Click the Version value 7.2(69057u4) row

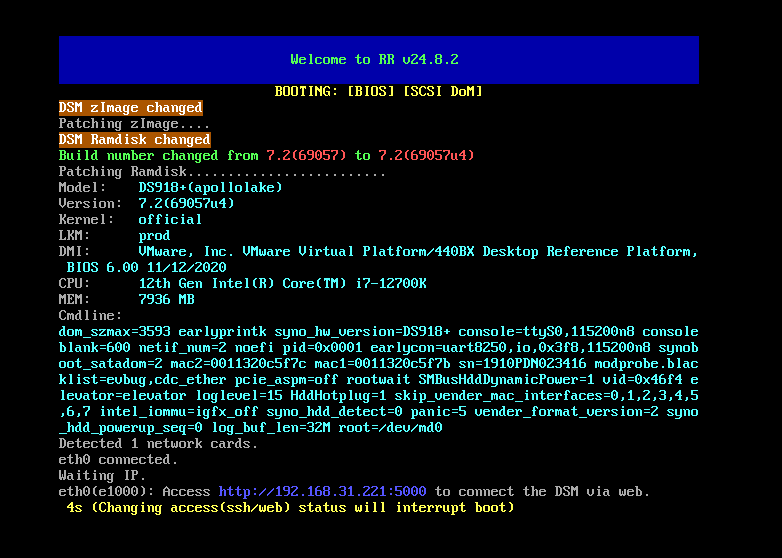click(x=186, y=203)
